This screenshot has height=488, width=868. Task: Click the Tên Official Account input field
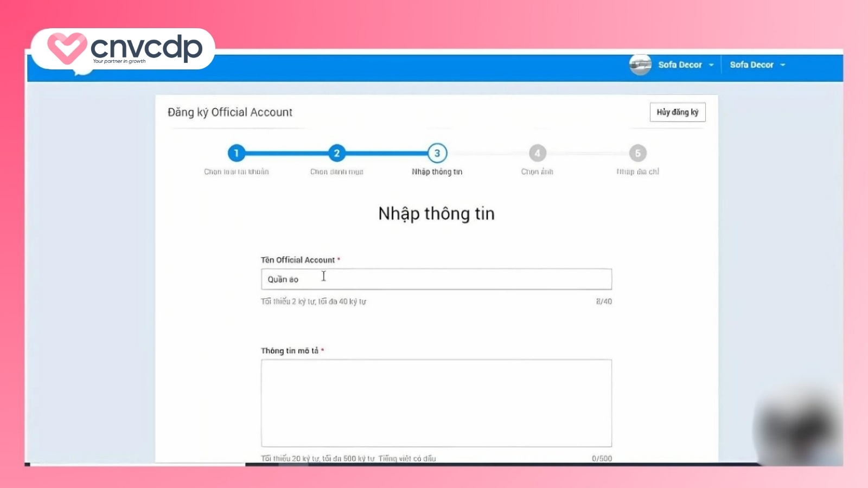[x=436, y=279]
